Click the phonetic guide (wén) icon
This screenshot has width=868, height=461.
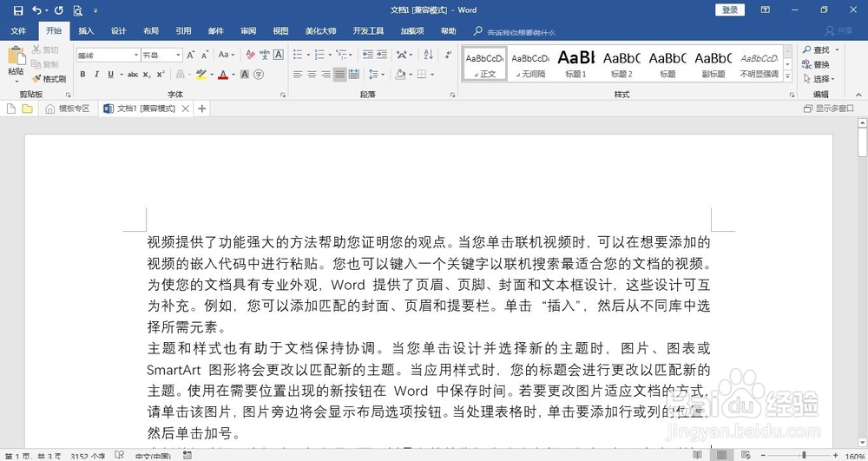[x=265, y=55]
